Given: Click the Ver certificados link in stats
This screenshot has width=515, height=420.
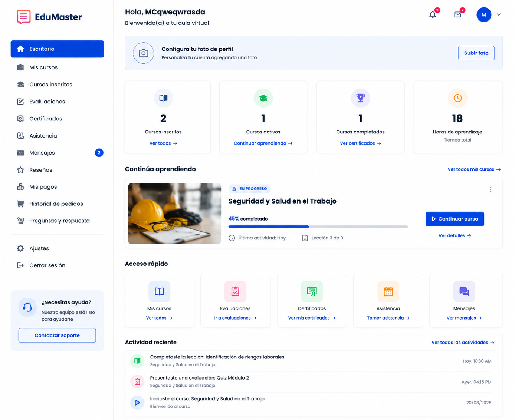Looking at the screenshot, I should coord(360,143).
